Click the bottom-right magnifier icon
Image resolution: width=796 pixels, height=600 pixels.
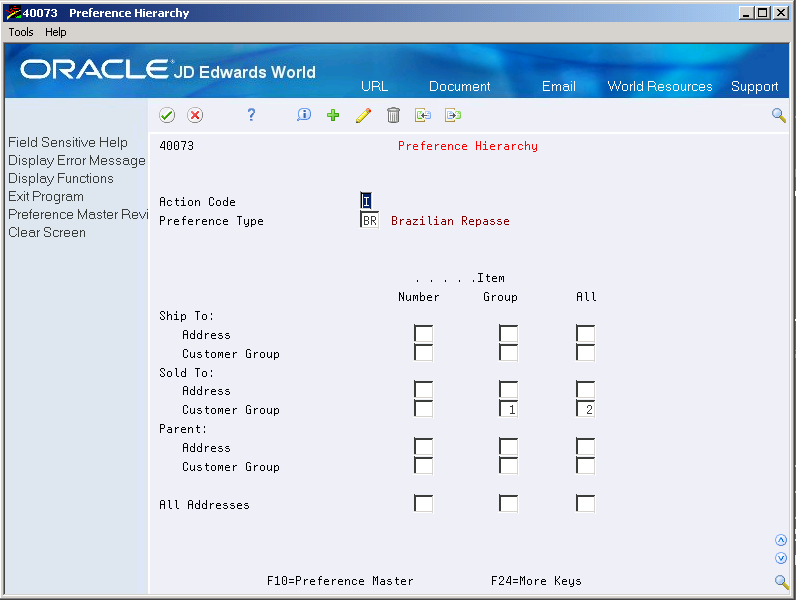point(781,582)
